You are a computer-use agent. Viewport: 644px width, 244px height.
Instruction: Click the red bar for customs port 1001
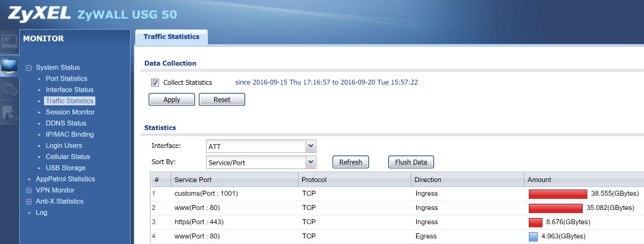[x=558, y=194]
